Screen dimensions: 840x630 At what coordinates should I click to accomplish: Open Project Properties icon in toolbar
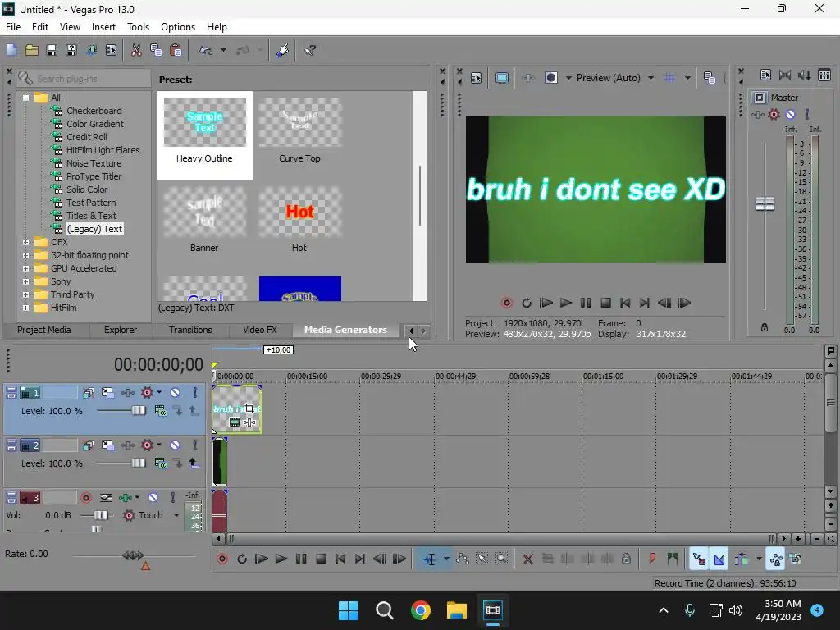(111, 50)
